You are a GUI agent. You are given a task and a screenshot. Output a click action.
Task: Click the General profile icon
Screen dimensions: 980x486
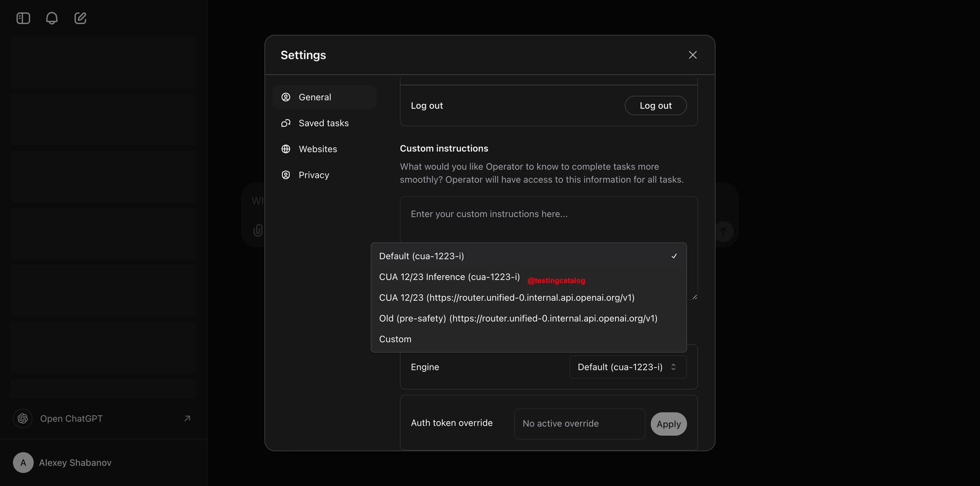pos(286,97)
